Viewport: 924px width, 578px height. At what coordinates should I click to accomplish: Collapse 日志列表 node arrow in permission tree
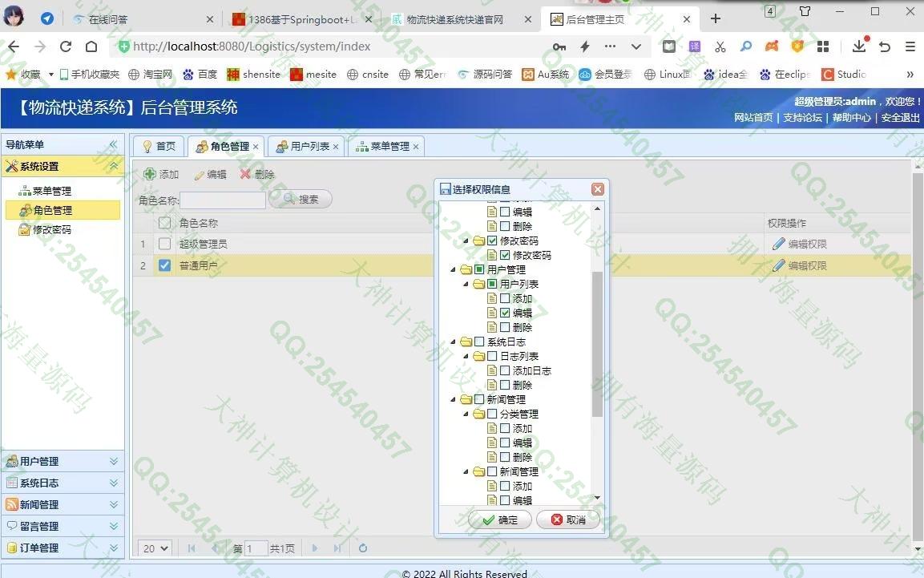(466, 357)
